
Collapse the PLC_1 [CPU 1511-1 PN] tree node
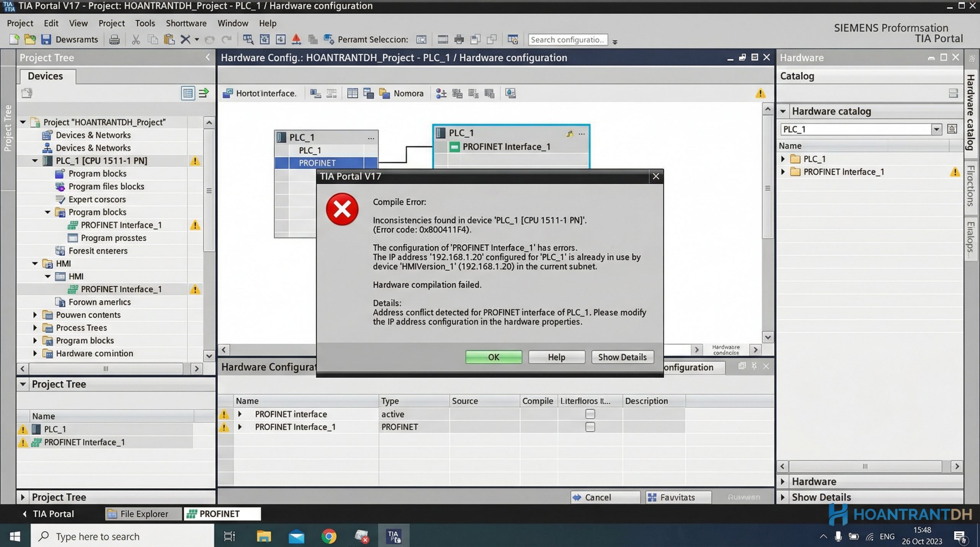click(x=35, y=161)
